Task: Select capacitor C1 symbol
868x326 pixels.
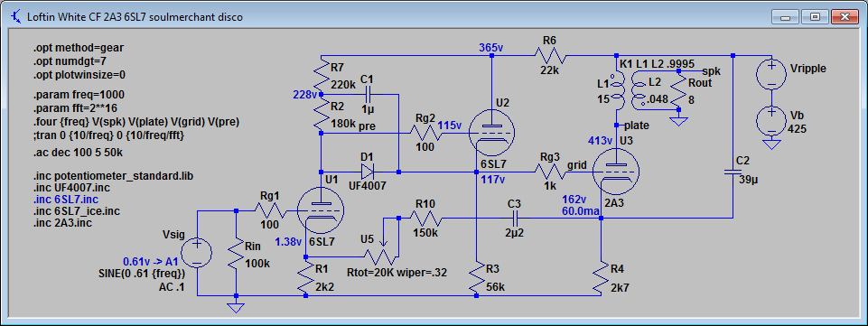Action: (367, 94)
